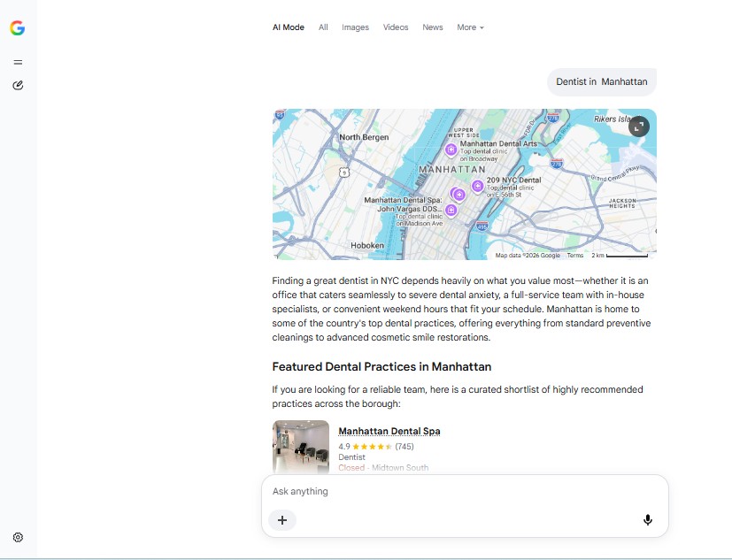Open the Images tab

pyautogui.click(x=355, y=27)
